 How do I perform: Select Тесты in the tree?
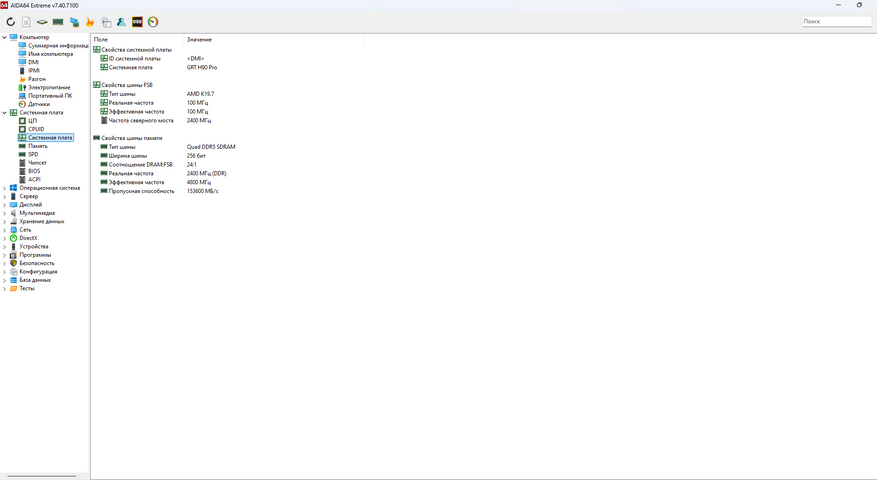27,289
